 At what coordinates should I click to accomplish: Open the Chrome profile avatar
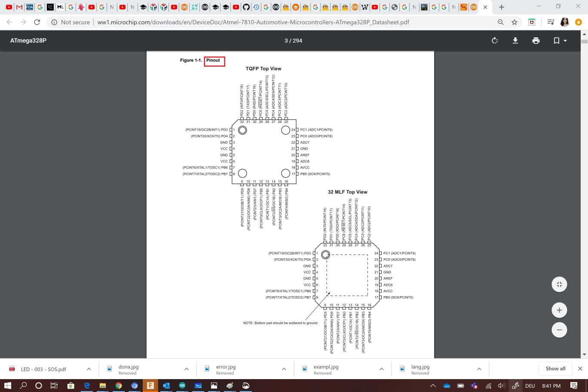(x=565, y=22)
